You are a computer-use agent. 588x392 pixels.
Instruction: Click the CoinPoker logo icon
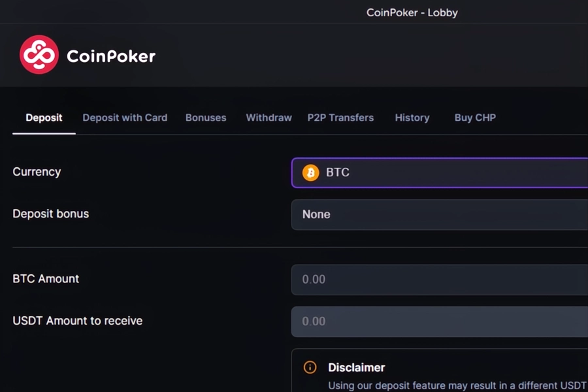[x=39, y=55]
